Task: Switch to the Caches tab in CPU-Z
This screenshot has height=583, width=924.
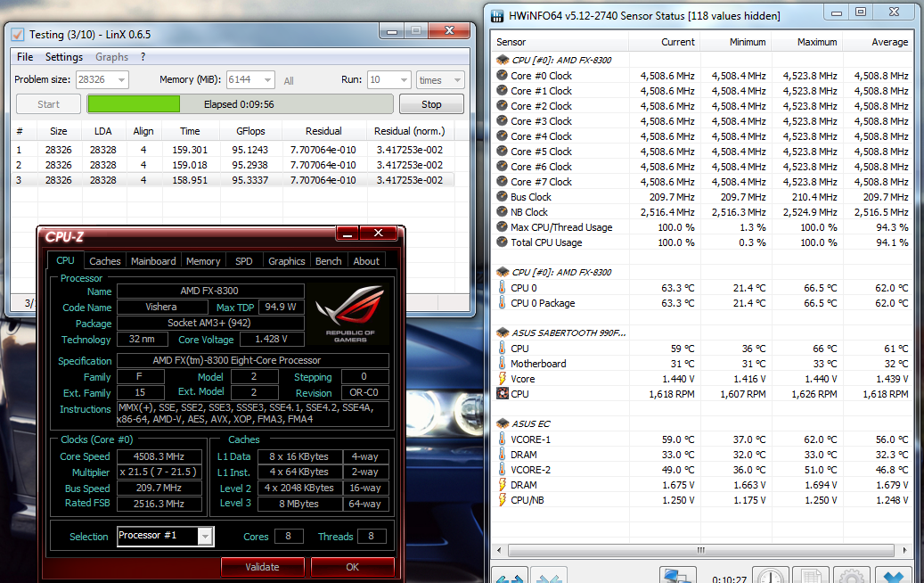Action: (x=105, y=261)
